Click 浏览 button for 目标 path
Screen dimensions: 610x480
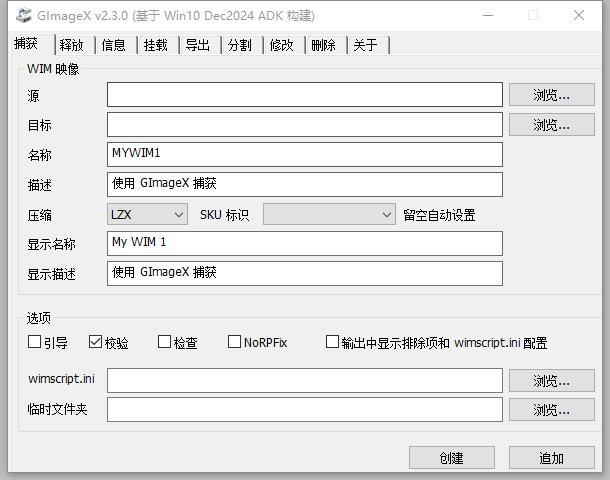tap(551, 125)
